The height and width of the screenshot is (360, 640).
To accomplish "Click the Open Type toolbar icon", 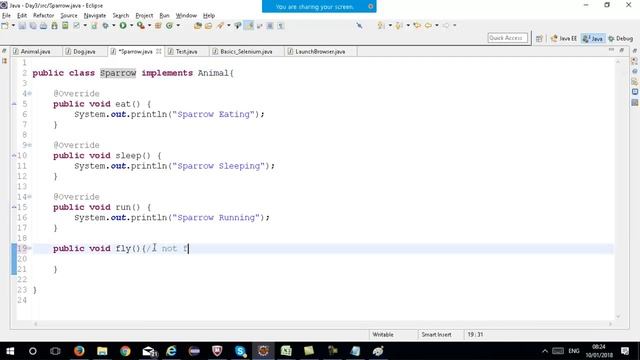I will tap(198, 26).
